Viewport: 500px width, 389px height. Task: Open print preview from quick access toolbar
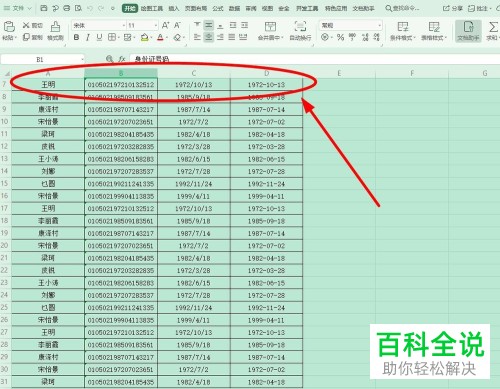pos(79,8)
